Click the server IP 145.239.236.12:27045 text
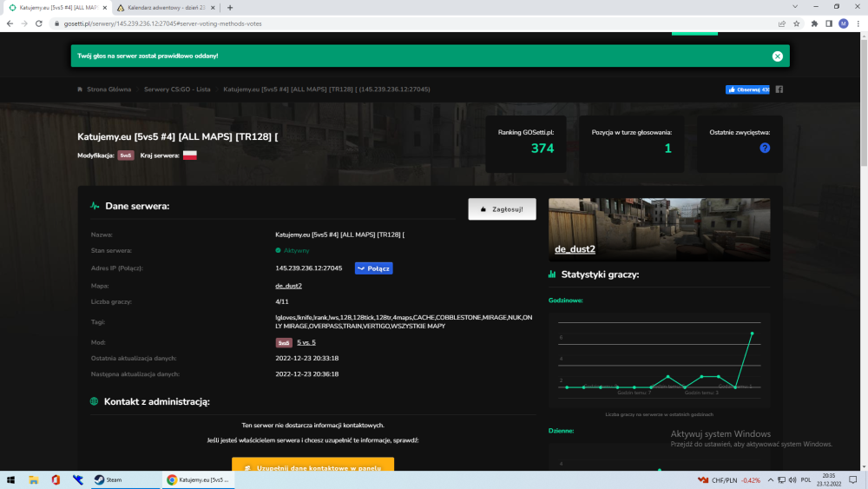Image resolution: width=868 pixels, height=489 pixels. 308,268
